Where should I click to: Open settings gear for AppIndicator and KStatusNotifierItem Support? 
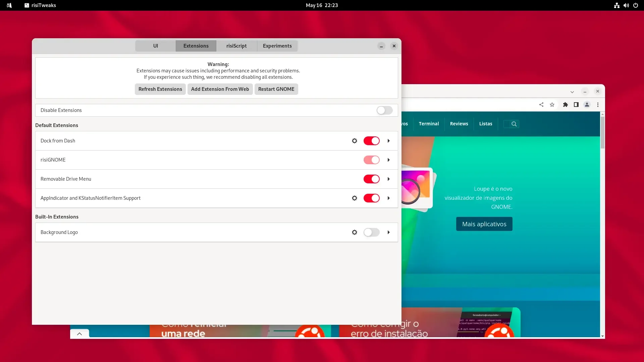tap(355, 198)
